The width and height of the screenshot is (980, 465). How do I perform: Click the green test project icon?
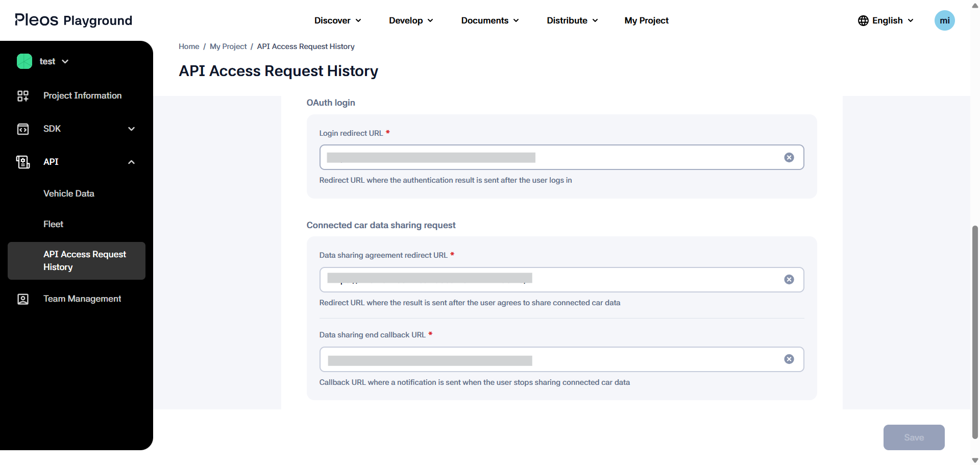tap(24, 61)
